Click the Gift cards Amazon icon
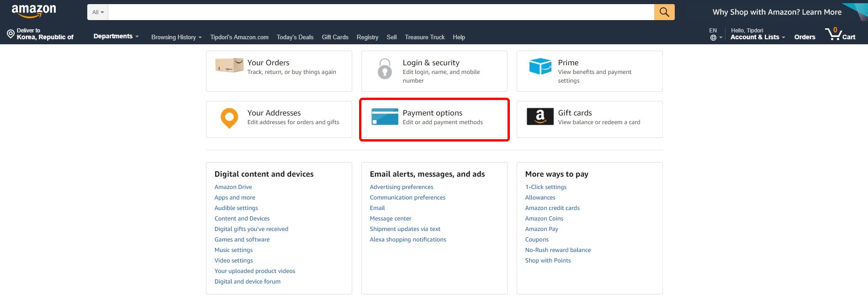 click(540, 116)
